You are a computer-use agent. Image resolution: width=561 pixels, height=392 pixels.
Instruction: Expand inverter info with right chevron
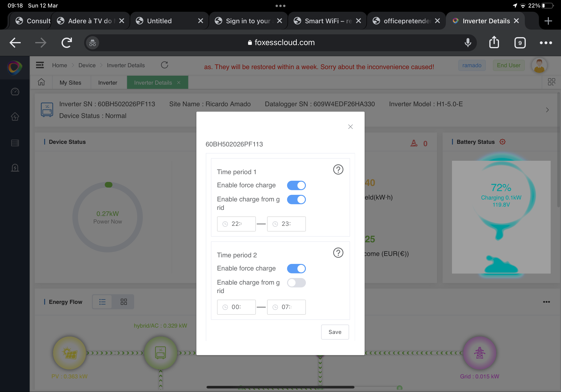coord(547,110)
